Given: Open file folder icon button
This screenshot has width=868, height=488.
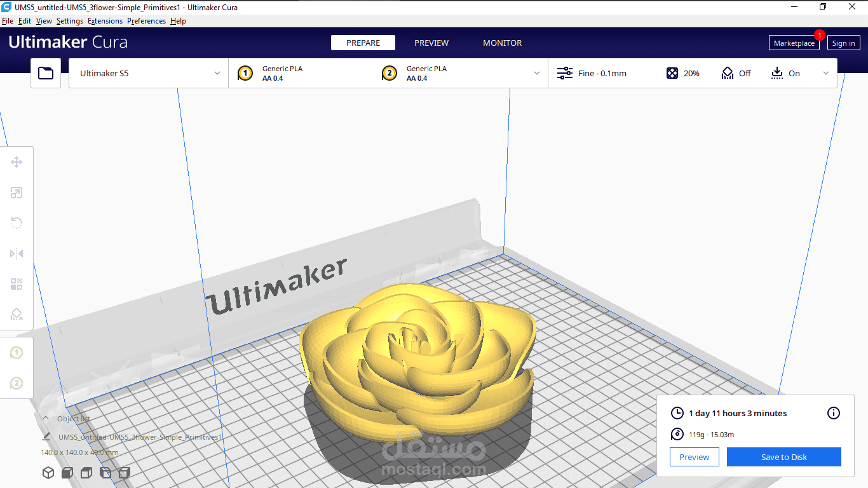Looking at the screenshot, I should click(46, 73).
